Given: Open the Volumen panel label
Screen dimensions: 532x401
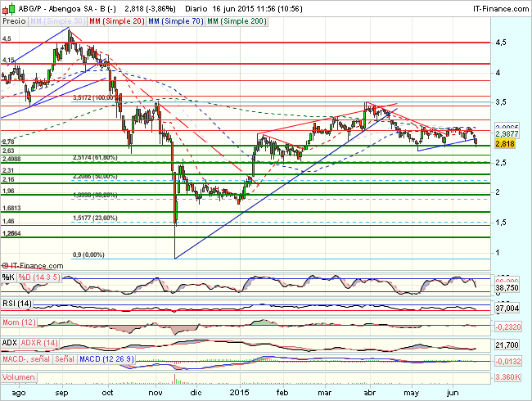Looking at the screenshot, I should click(x=19, y=377).
